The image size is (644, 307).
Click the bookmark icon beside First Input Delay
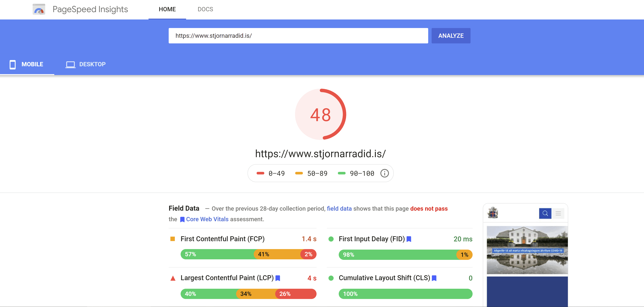[x=409, y=239]
